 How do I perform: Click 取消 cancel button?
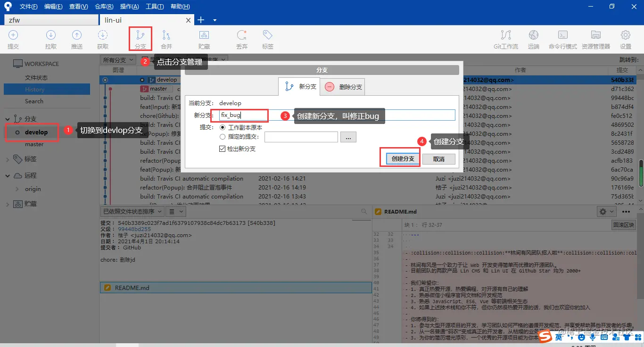439,159
